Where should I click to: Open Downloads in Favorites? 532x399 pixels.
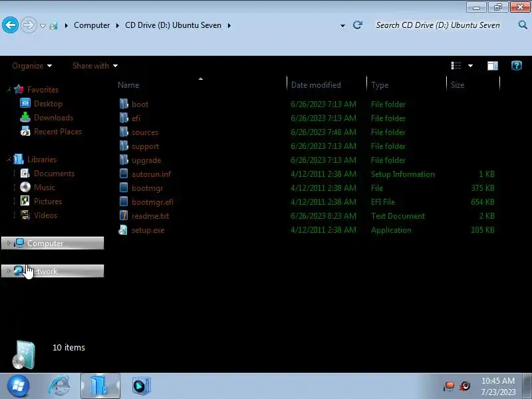coord(54,118)
